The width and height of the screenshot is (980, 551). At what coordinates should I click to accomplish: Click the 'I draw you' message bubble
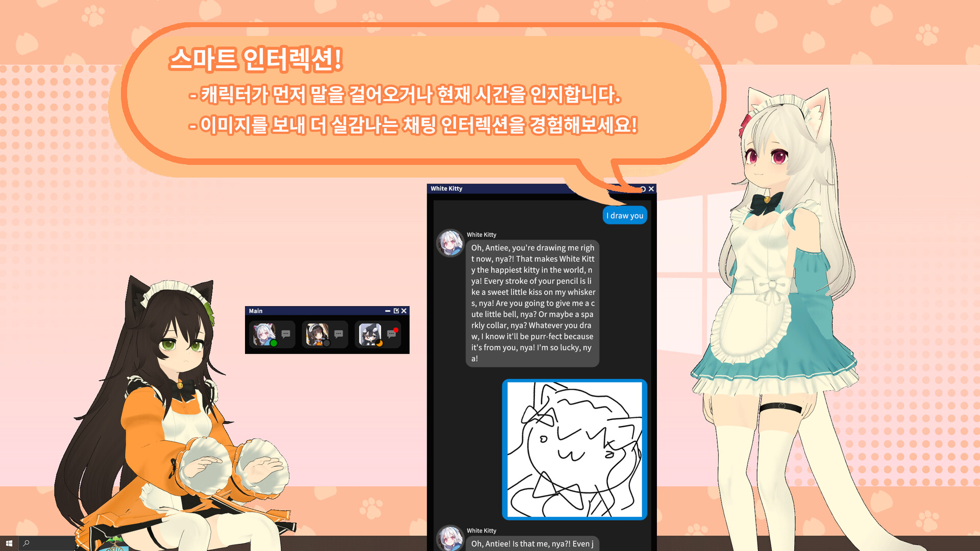tap(625, 216)
